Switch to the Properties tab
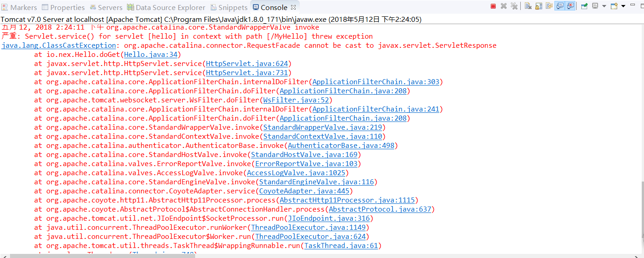Image resolution: width=644 pixels, height=258 pixels. pyautogui.click(x=63, y=7)
